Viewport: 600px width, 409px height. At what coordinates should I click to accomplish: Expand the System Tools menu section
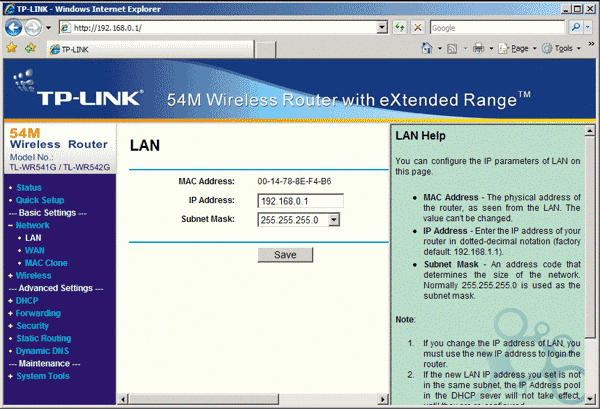pyautogui.click(x=42, y=376)
